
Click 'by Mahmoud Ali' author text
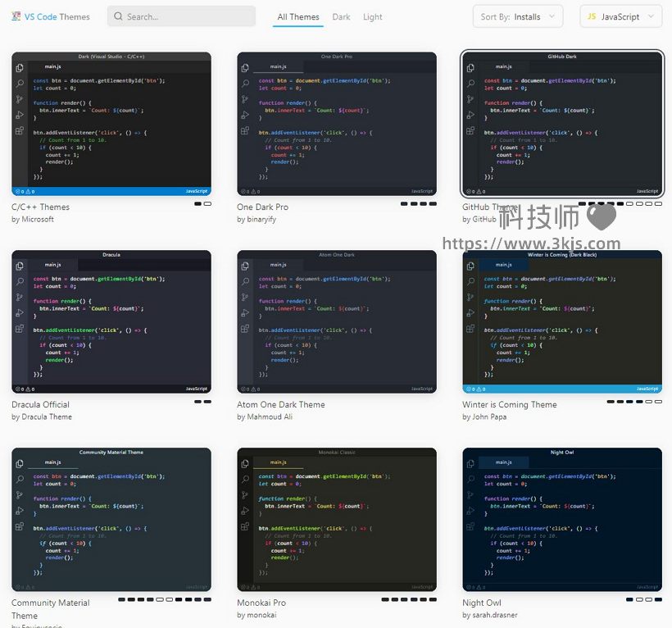[x=265, y=416]
